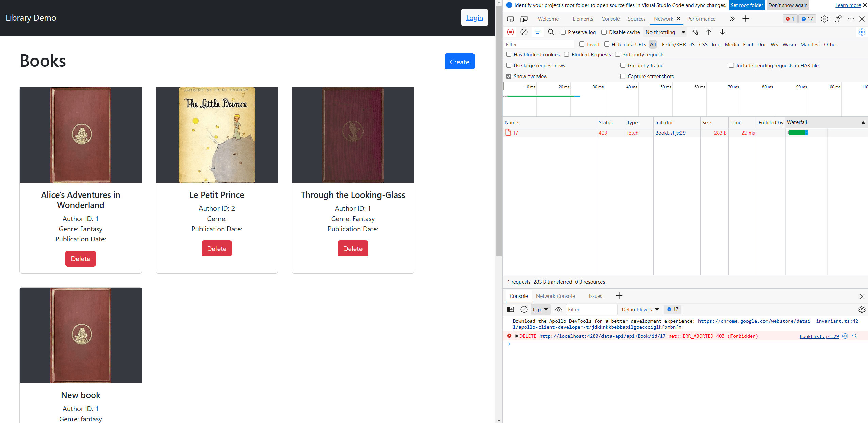
Task: Uncheck the Show overview checkbox
Action: click(x=509, y=76)
